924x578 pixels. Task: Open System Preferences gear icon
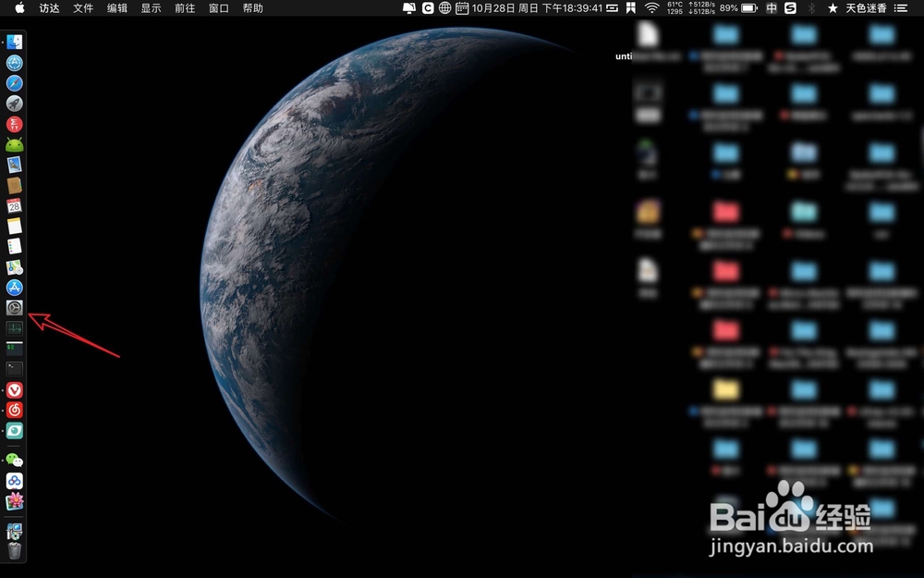point(15,307)
